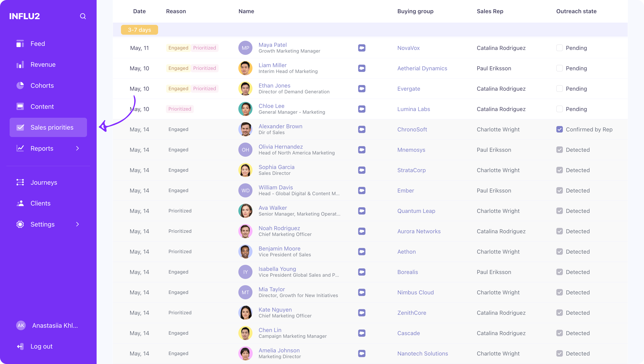
Task: Open the Nanotech Solutions buying group
Action: pos(422,353)
